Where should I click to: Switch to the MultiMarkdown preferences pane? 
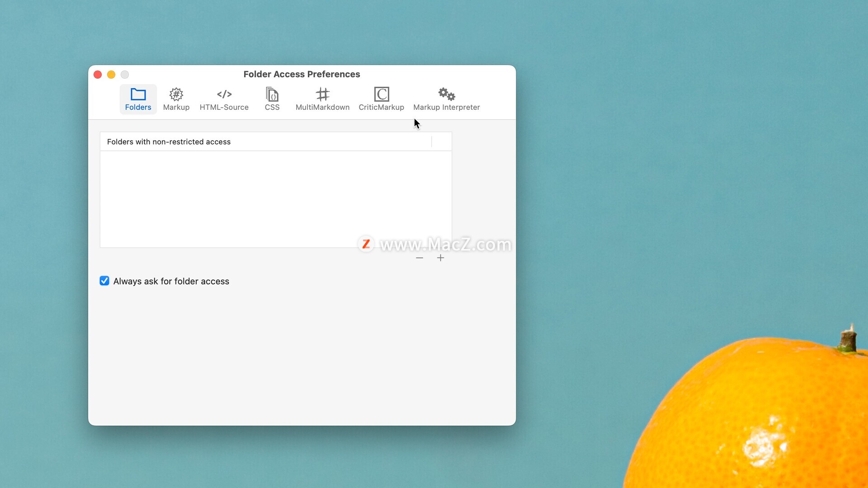(322, 99)
